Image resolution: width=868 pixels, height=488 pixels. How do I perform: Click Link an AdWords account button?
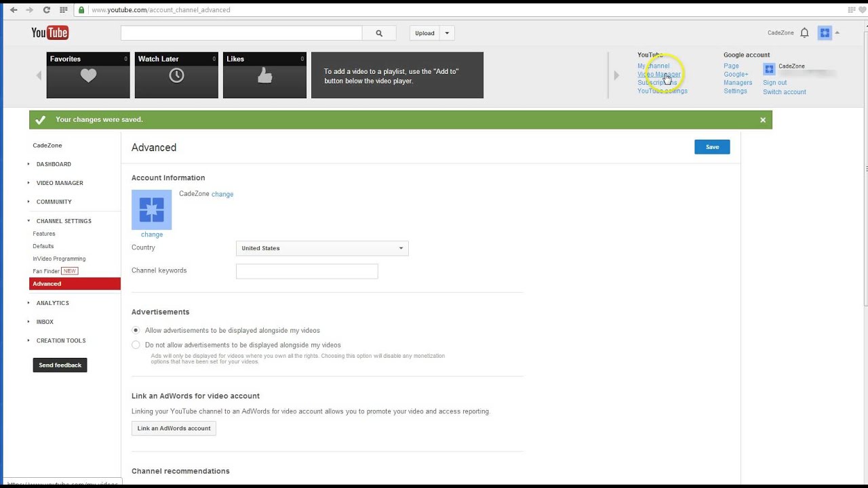point(174,428)
